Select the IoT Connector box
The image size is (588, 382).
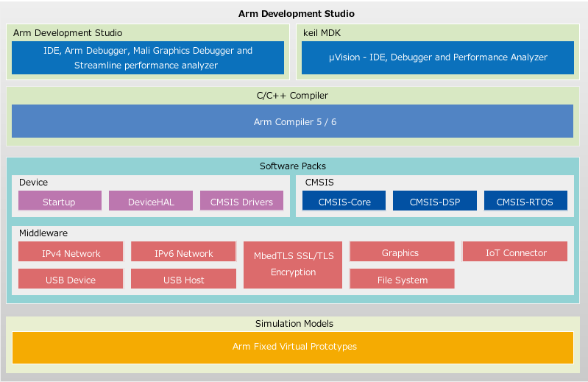tap(515, 252)
